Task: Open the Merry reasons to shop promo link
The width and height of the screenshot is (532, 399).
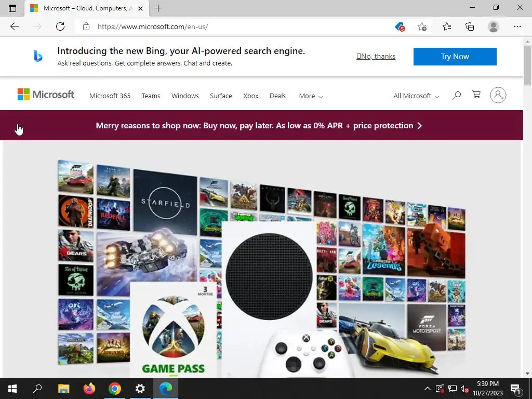Action: click(259, 126)
